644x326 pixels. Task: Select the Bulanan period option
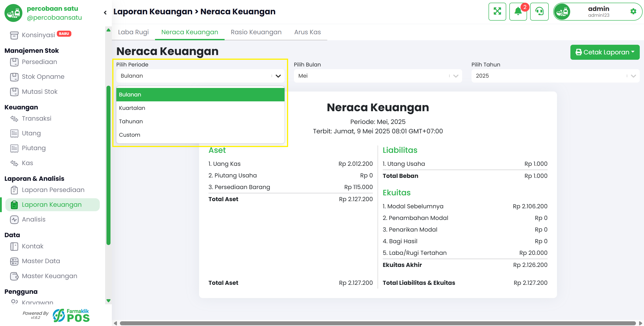coord(200,94)
